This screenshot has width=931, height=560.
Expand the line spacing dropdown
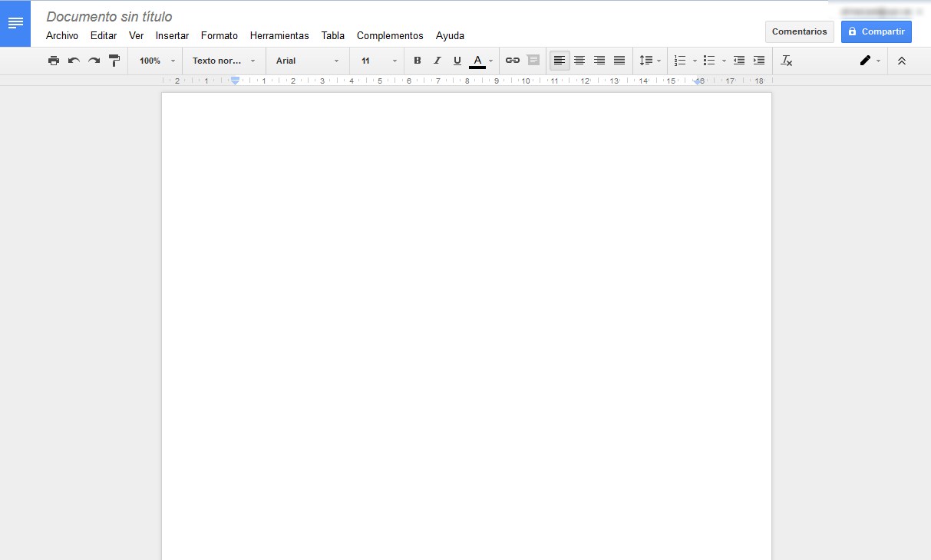(x=649, y=61)
